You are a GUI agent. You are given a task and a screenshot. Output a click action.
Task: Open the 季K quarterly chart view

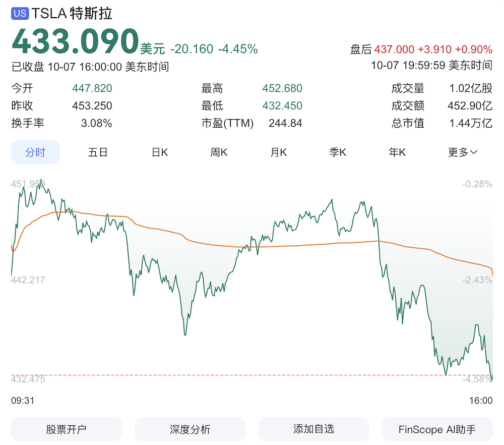337,152
